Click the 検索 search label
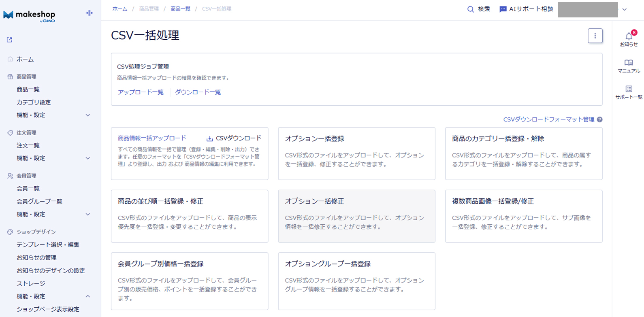Viewport: 644px width, 317px height. click(484, 9)
